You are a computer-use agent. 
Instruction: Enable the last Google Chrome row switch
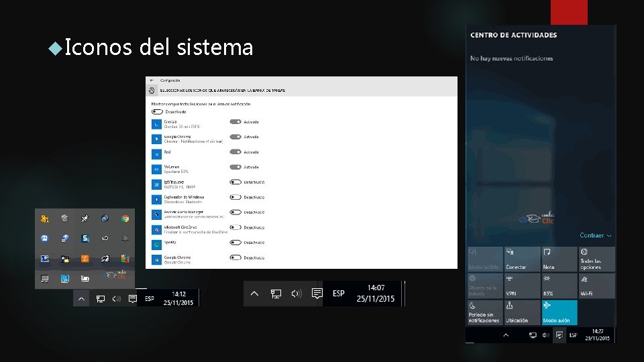tap(235, 257)
